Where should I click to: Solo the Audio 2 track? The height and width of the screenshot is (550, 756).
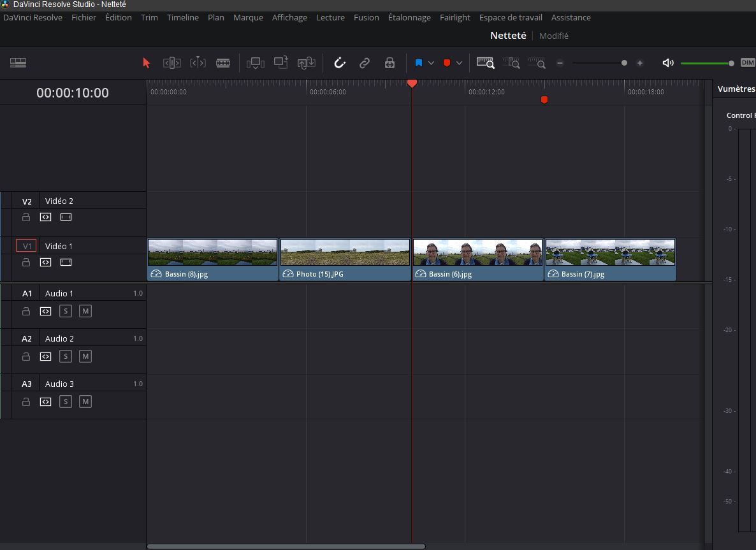tap(66, 356)
